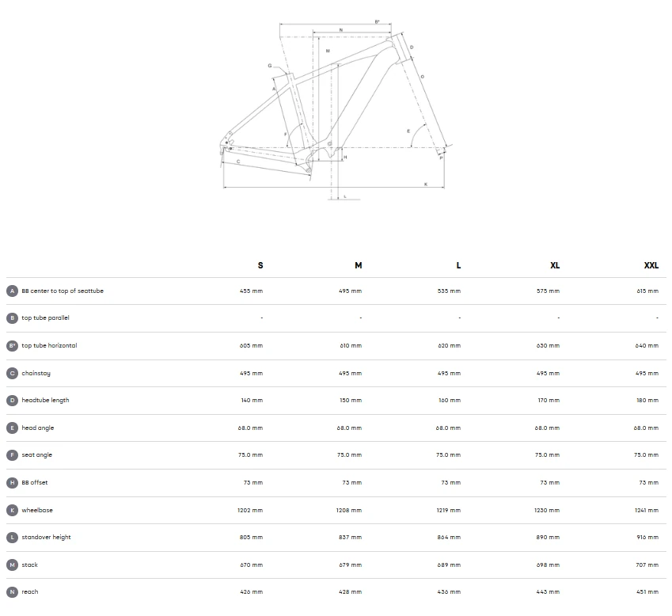Click the 455 mm seattube value for size S
Screen dimensions: 672x616
click(x=251, y=291)
